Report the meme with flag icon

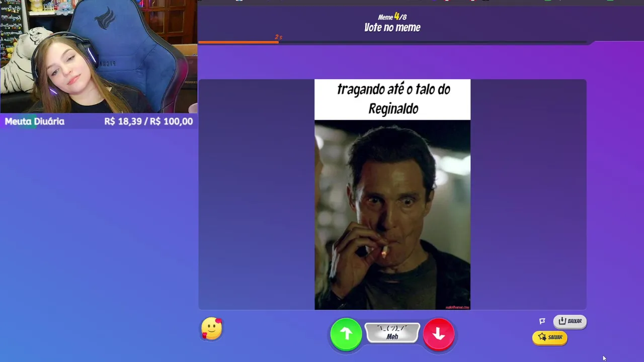(542, 321)
